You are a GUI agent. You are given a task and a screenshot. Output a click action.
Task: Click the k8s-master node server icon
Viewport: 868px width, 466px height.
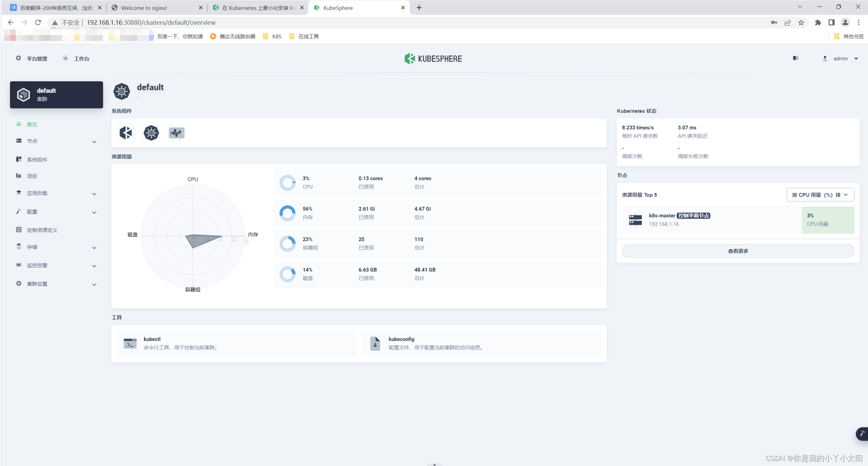point(635,220)
